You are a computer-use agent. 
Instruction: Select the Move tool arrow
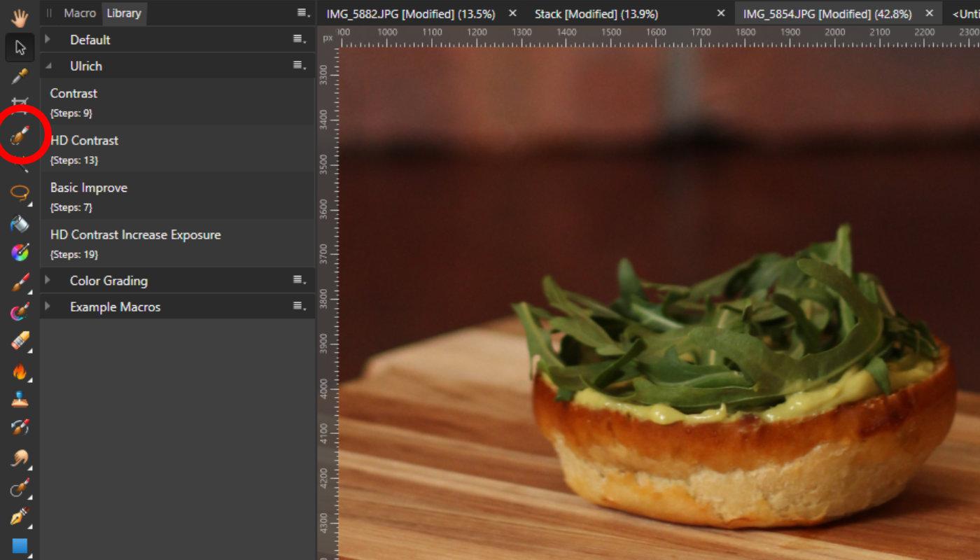tap(20, 48)
